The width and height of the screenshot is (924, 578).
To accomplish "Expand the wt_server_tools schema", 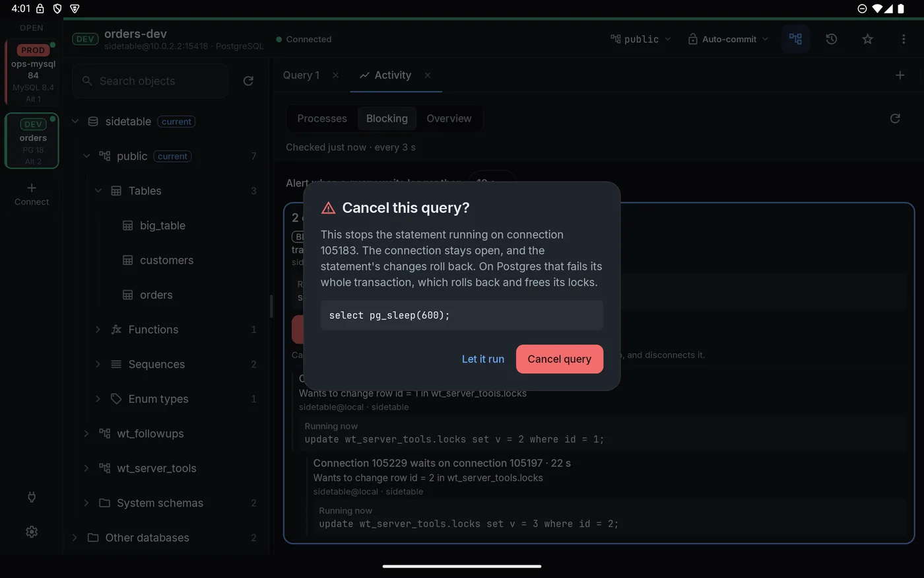I will click(x=86, y=468).
